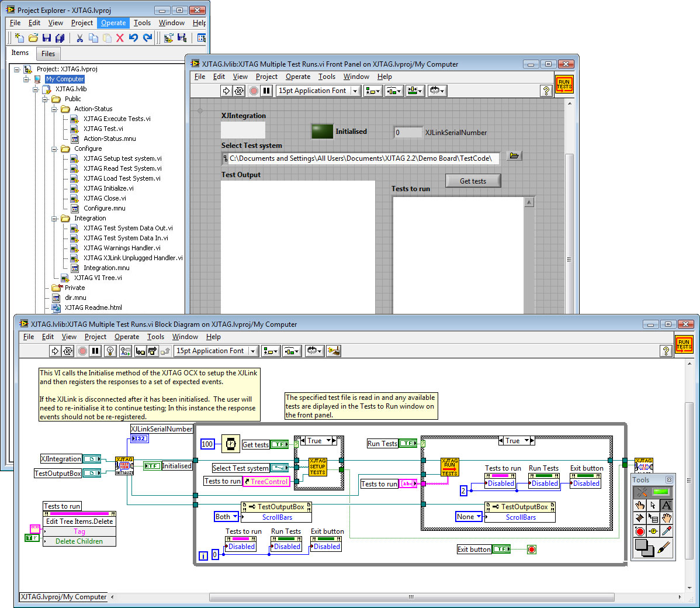Open the Both enum constant dropdown
The height and width of the screenshot is (608, 700).
[x=235, y=516]
